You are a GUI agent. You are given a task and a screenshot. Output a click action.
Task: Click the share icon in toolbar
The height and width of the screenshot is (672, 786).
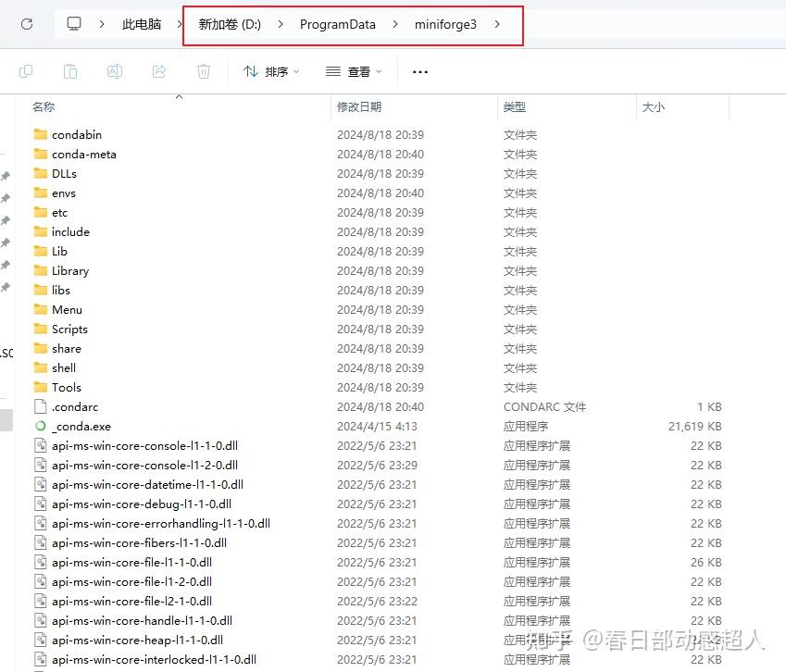(159, 71)
